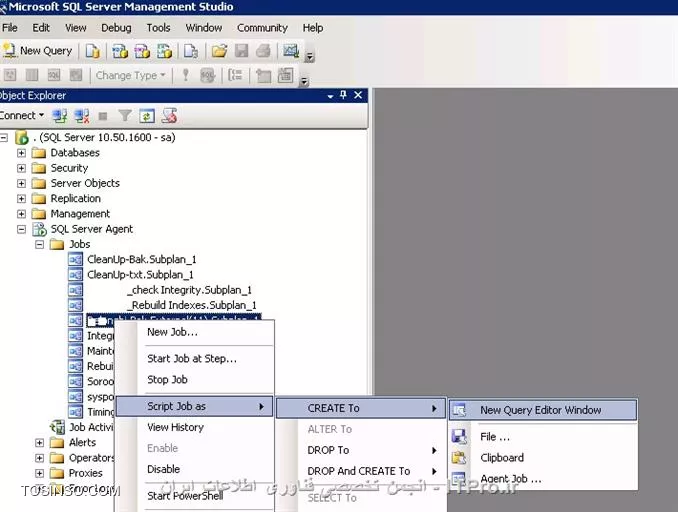678x512 pixels.
Task: Click the Analysis Services DMX Query icon
Action: pyautogui.click(x=142, y=51)
